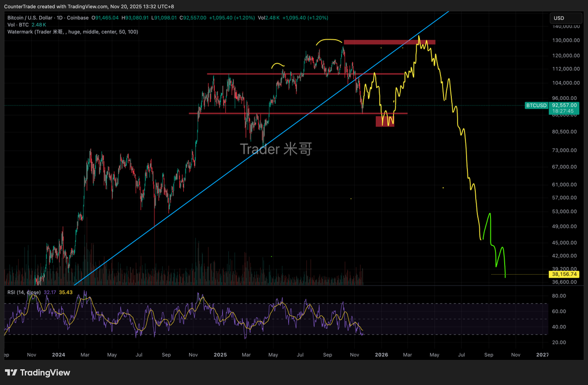Select the RSI (14, close) indicator label
588x385 pixels.
tap(24, 291)
